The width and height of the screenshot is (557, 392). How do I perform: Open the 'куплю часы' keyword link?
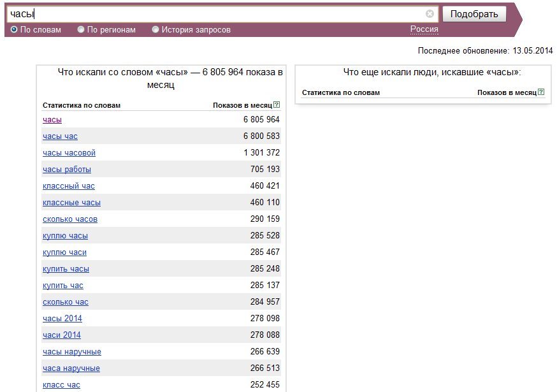(66, 236)
